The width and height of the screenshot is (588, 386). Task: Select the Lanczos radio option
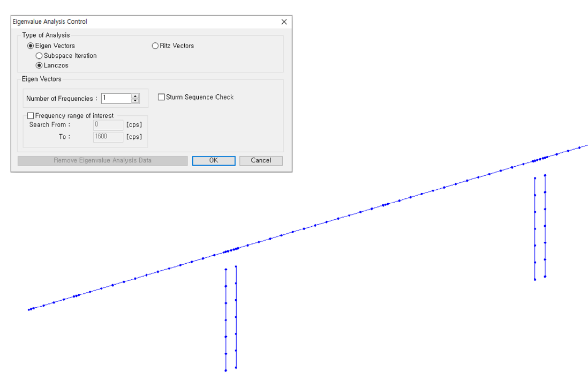(x=39, y=65)
